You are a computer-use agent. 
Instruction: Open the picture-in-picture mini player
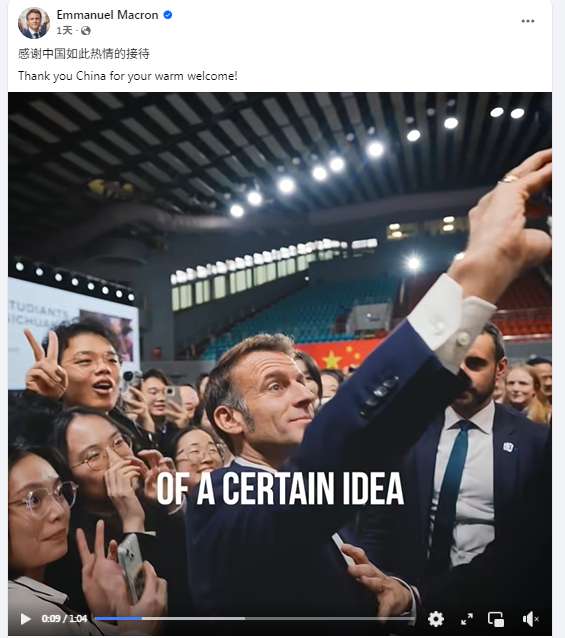pos(496,619)
